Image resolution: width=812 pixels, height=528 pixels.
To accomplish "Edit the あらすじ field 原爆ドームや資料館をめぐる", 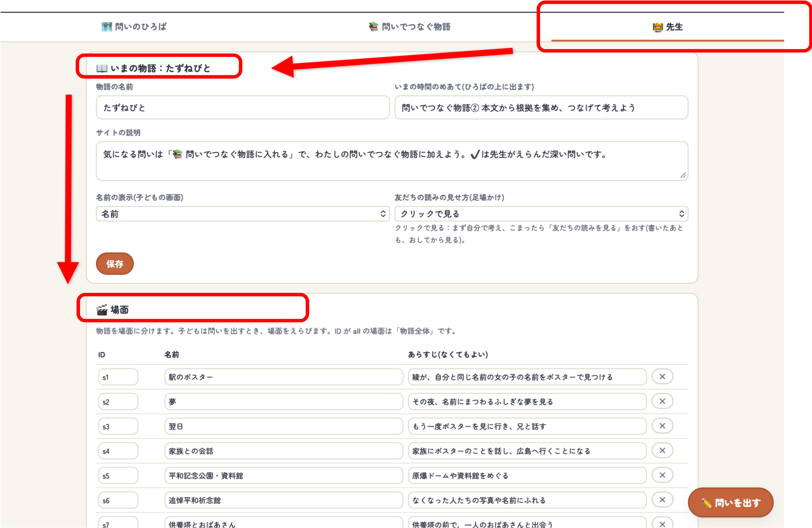I will pyautogui.click(x=527, y=476).
